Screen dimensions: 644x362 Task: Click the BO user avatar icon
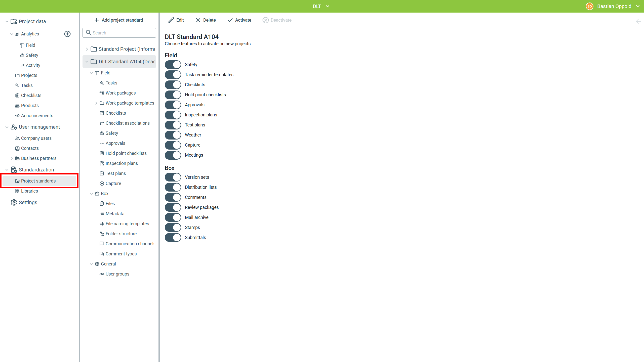589,6
